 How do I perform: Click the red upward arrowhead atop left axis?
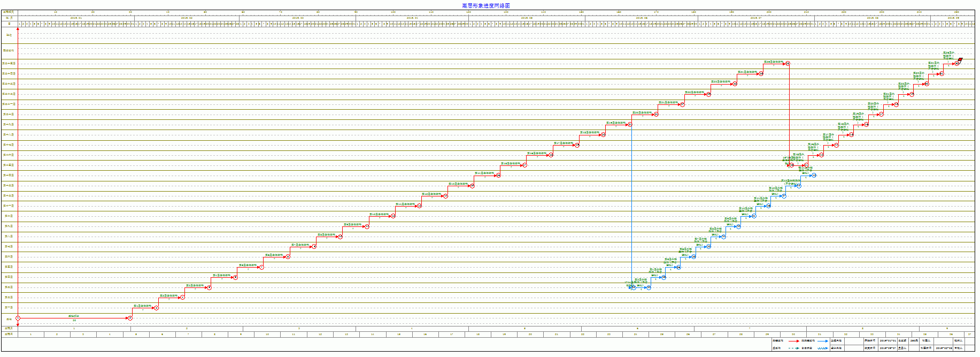click(x=18, y=29)
